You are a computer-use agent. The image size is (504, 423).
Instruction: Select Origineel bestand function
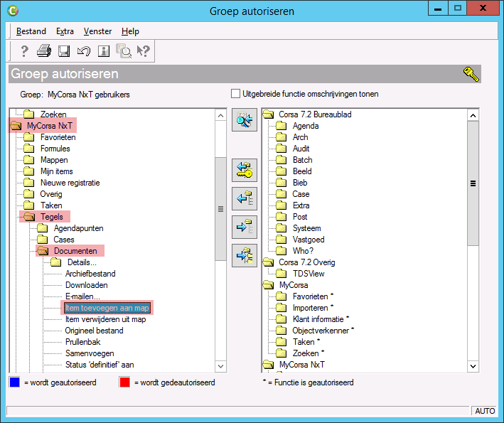click(x=94, y=331)
